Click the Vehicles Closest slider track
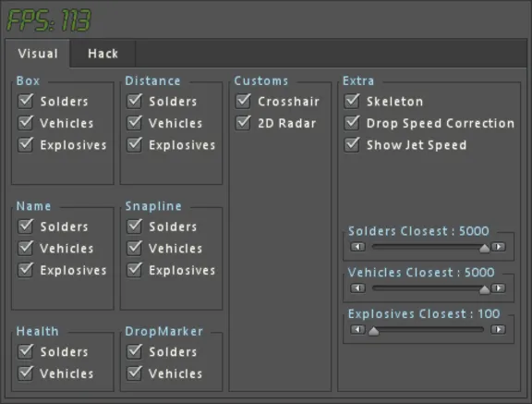The height and width of the screenshot is (404, 532). (x=428, y=288)
